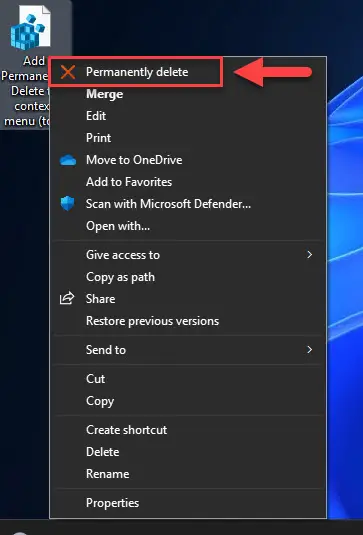Select Add to Favorites
The width and height of the screenshot is (363, 535).
pyautogui.click(x=188, y=182)
